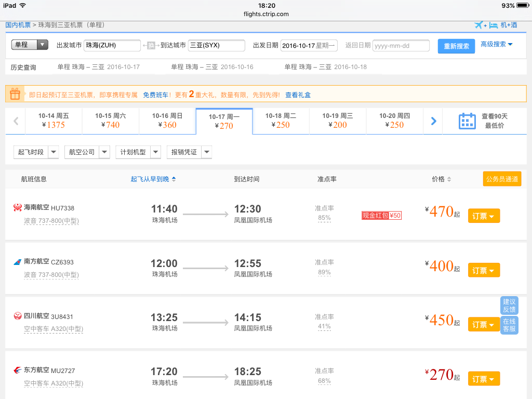Click the gift box promotion icon
The height and width of the screenshot is (399, 532).
coord(15,94)
